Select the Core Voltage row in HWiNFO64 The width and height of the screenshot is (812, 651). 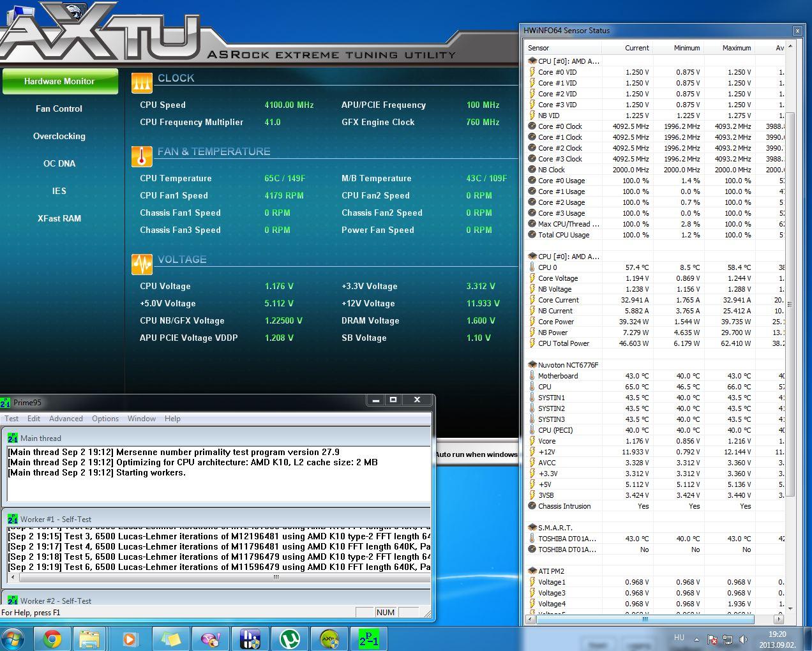(655, 278)
